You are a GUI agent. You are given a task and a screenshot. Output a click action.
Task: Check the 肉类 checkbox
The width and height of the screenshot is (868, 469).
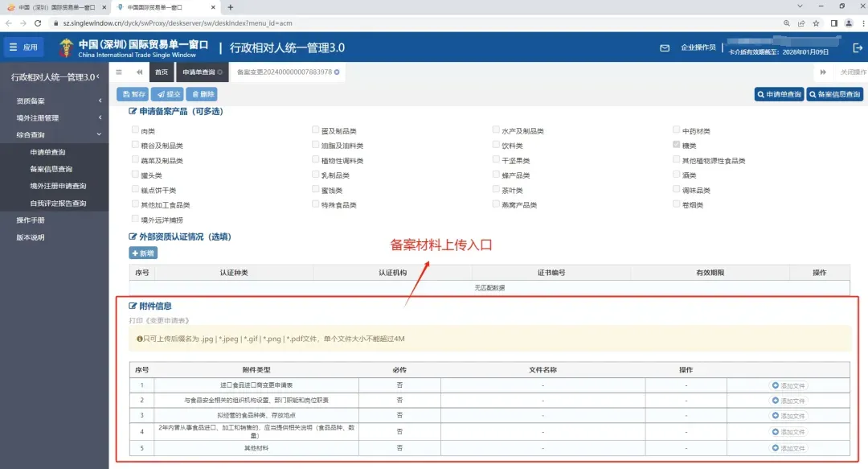pos(135,130)
